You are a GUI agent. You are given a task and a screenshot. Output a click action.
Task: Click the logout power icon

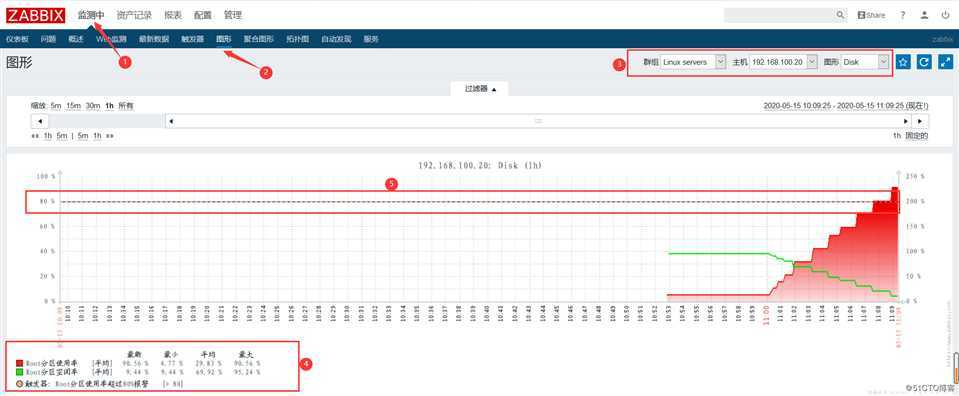click(946, 15)
